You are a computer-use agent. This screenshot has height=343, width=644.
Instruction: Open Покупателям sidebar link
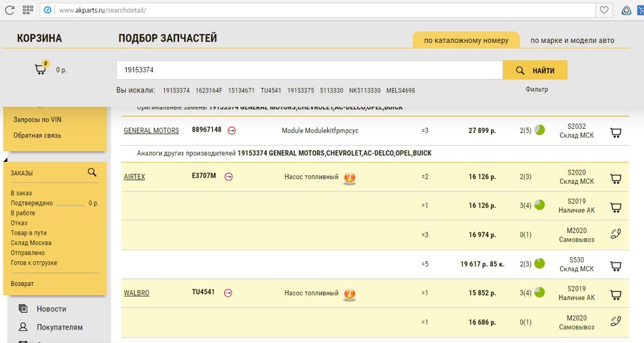click(x=60, y=328)
